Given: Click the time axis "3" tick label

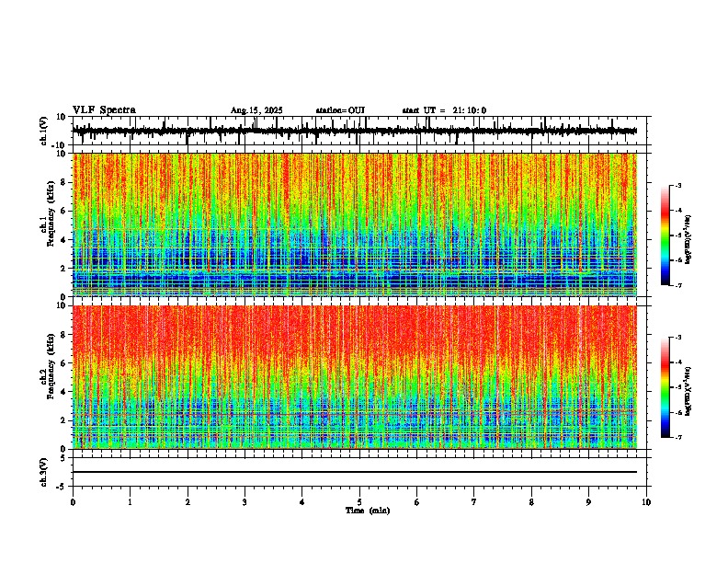Looking at the screenshot, I should pos(245,502).
